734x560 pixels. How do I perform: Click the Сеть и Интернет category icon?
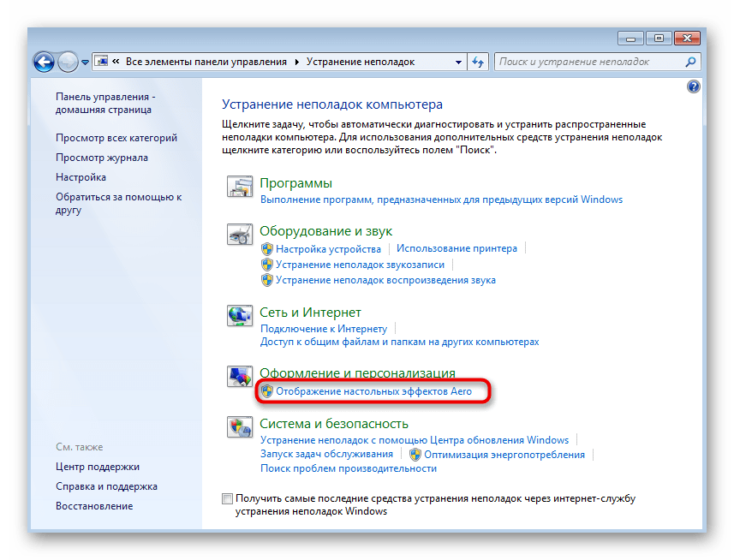click(241, 318)
